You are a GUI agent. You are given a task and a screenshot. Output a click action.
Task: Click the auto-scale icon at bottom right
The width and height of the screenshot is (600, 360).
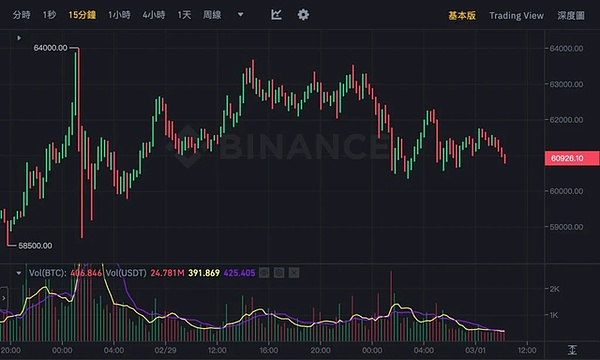click(x=572, y=350)
